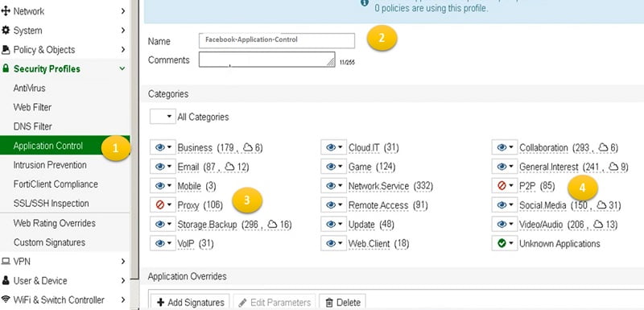Click the VPN monitor icon
Viewport: 644px width, 310px height.
pyautogui.click(x=6, y=262)
